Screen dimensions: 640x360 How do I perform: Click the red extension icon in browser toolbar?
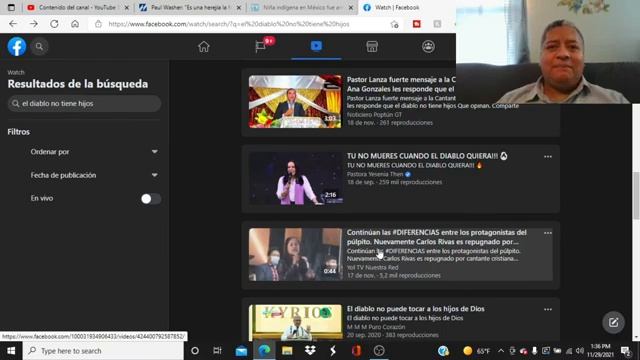(x=417, y=24)
